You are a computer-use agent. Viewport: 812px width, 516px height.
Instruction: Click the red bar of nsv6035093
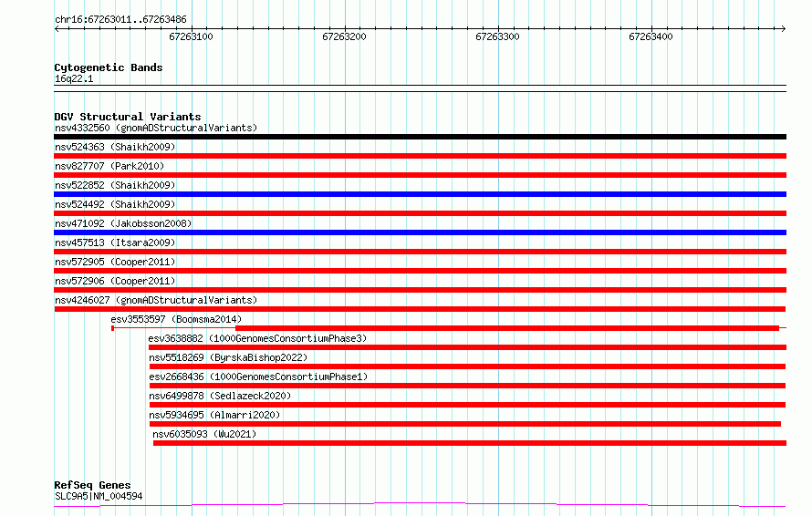pyautogui.click(x=470, y=443)
